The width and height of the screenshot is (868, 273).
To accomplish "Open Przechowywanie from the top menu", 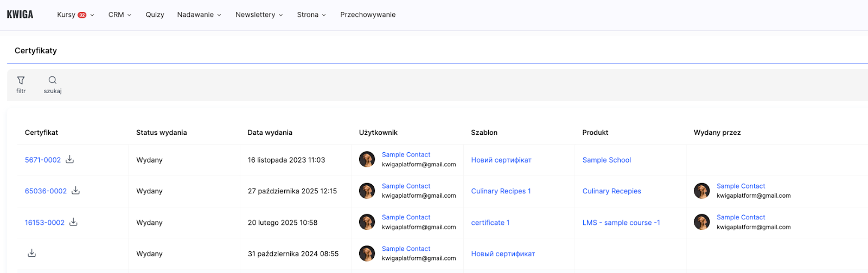I will [x=367, y=15].
